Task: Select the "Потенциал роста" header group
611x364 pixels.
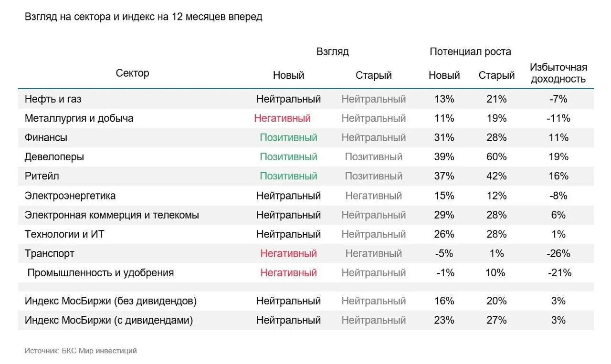Action: [x=470, y=52]
